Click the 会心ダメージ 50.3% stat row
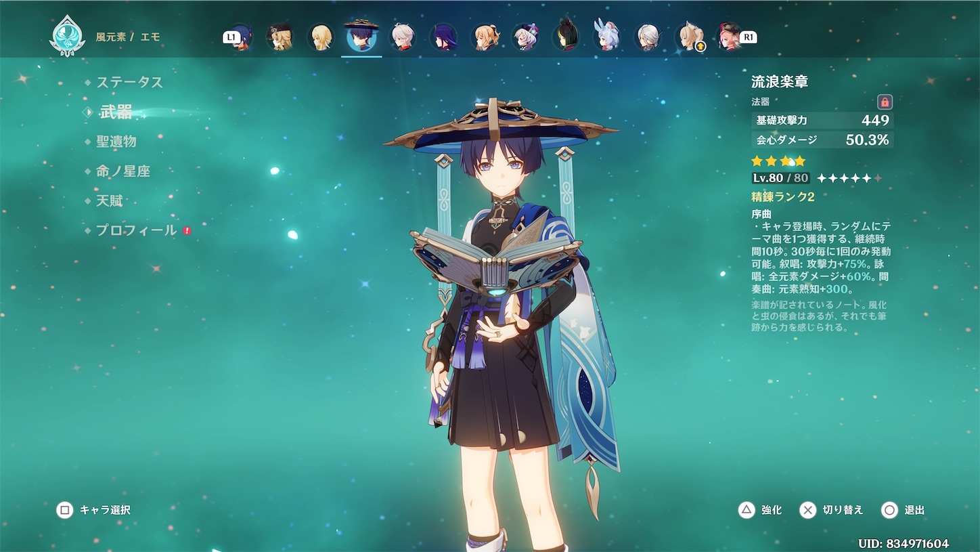 click(x=822, y=140)
